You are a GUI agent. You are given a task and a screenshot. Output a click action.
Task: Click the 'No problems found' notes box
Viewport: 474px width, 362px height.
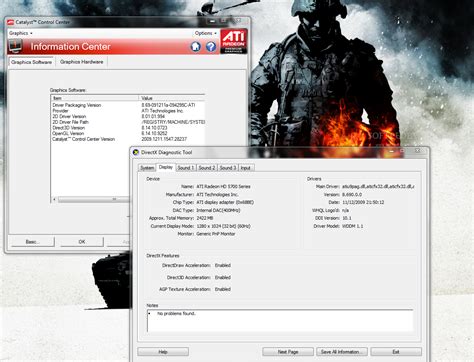[280, 320]
